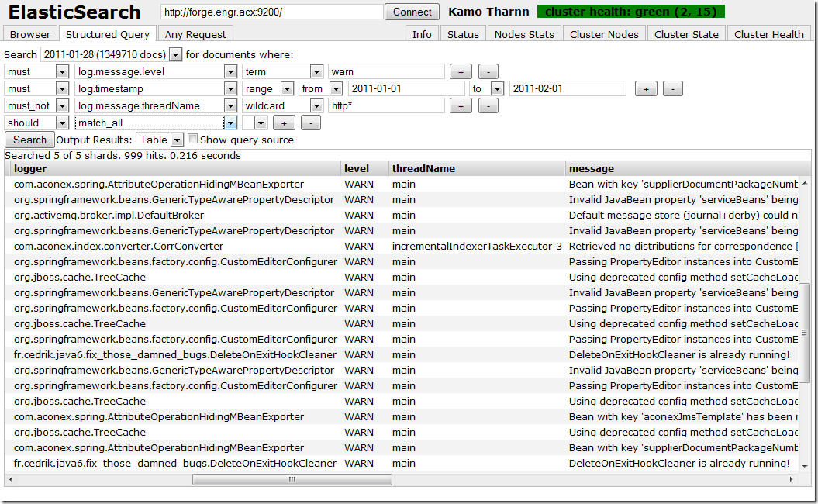The width and height of the screenshot is (818, 504).
Task: Click the horizontal scroll left arrow
Action: click(x=10, y=479)
